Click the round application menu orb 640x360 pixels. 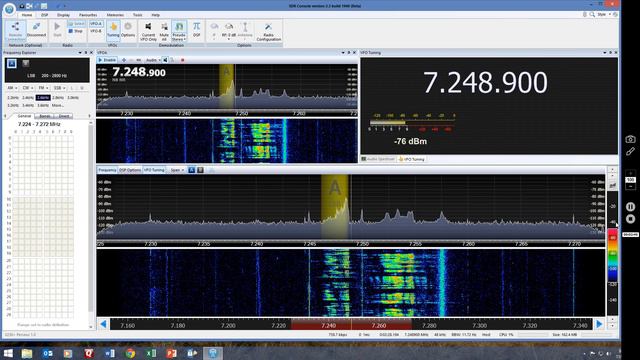[9, 10]
